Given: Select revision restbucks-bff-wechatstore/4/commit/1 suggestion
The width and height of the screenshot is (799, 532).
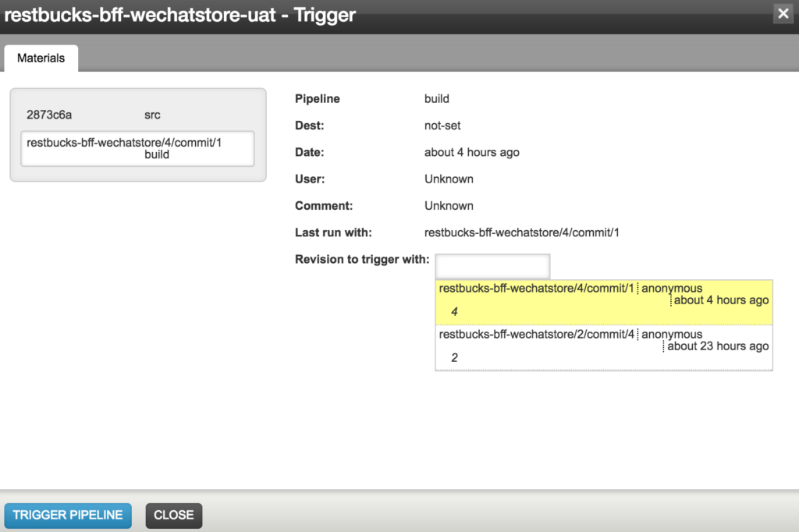Looking at the screenshot, I should click(604, 302).
